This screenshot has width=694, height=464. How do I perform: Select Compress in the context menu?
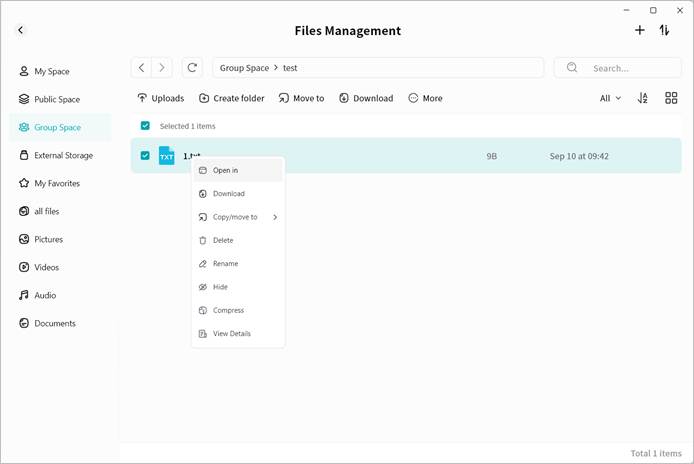pos(228,310)
